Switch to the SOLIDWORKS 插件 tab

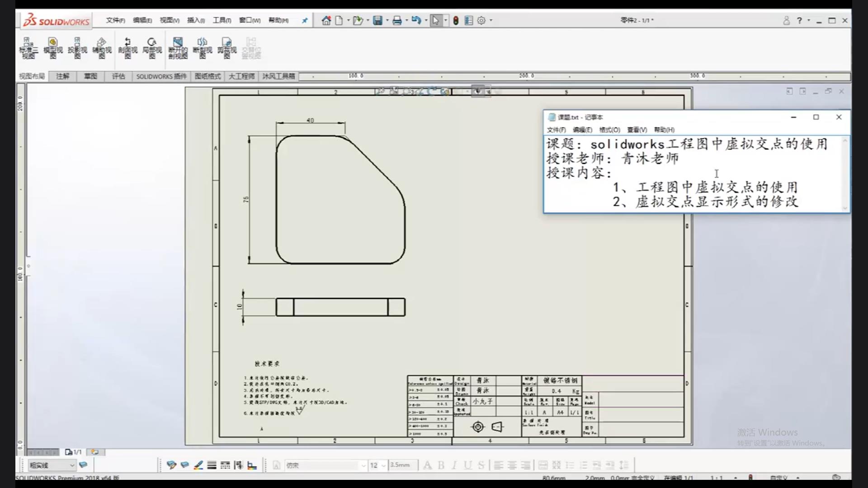161,76
